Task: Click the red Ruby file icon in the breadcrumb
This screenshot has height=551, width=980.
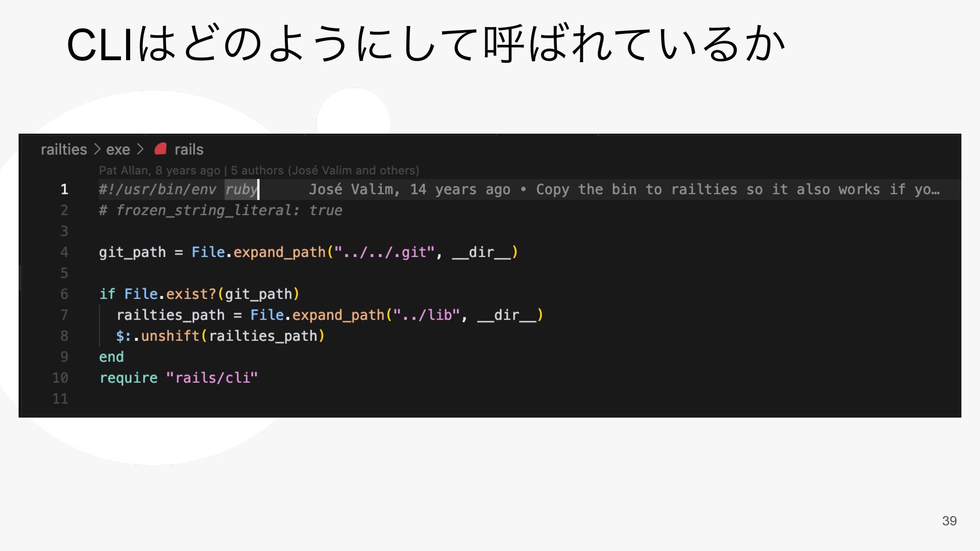Action: coord(161,148)
